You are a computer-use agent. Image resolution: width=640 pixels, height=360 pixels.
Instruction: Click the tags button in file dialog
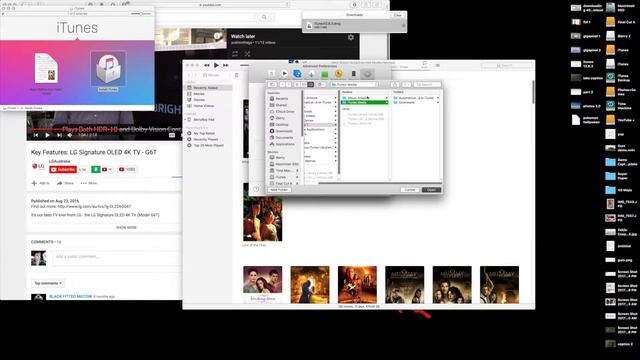click(x=407, y=84)
